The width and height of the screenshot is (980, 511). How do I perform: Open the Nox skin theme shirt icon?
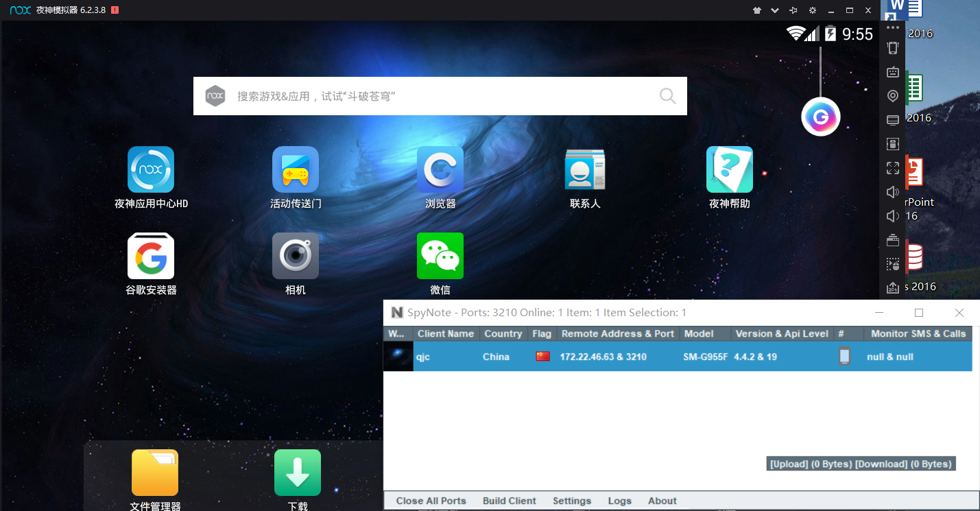coord(757,10)
